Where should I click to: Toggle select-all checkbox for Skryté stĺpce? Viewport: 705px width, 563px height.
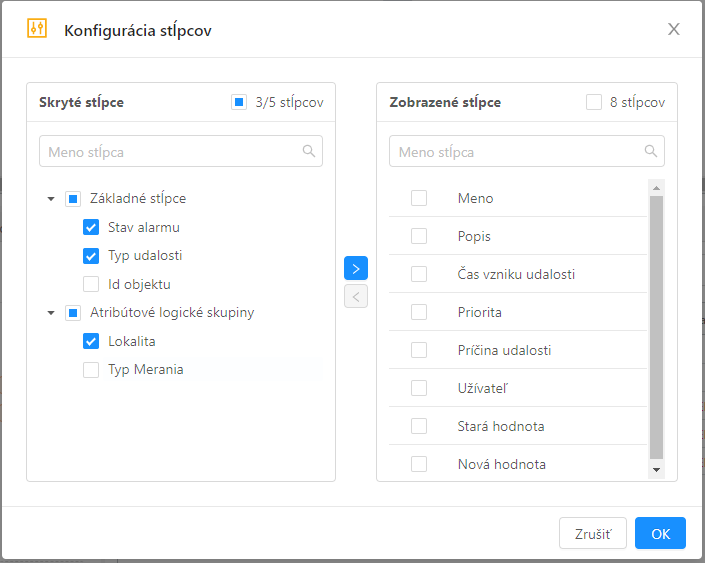pos(239,102)
